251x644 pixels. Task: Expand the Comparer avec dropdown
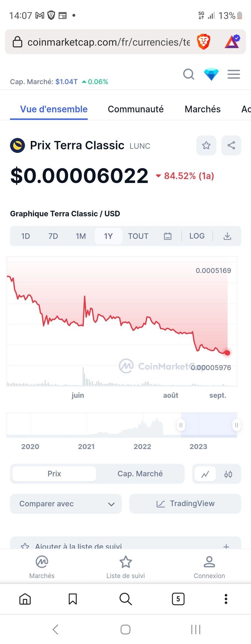(66, 504)
